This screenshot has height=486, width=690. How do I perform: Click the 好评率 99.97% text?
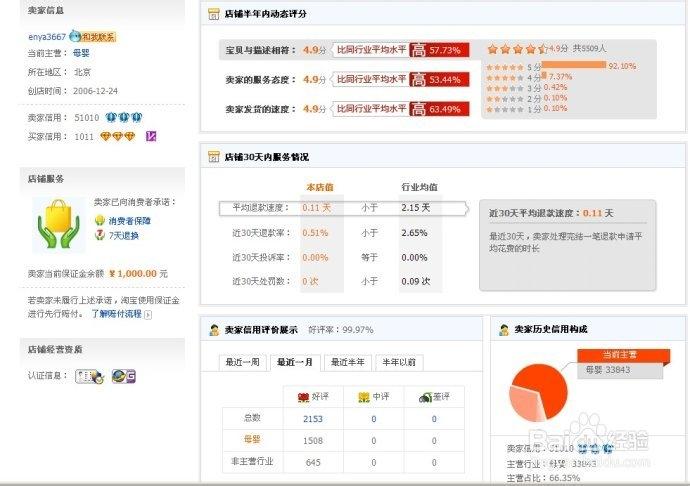[341, 330]
